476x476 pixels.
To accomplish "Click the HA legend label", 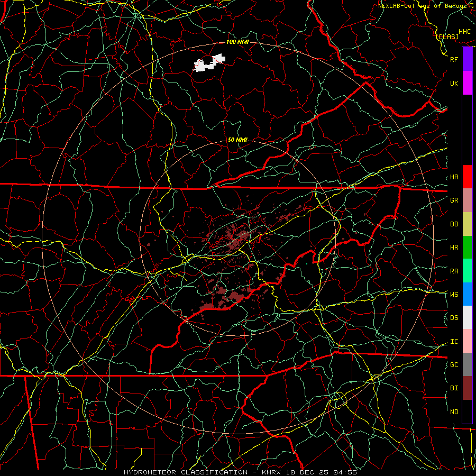I will [454, 177].
